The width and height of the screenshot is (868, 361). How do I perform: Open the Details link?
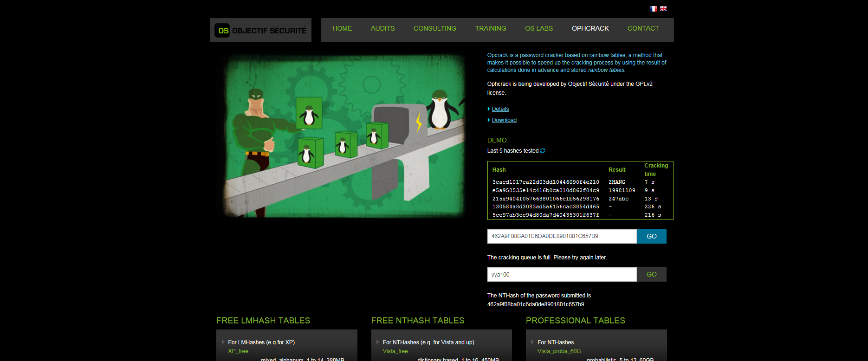click(x=500, y=109)
